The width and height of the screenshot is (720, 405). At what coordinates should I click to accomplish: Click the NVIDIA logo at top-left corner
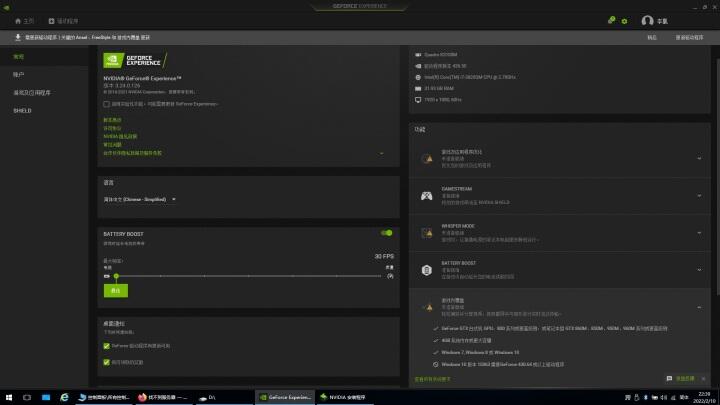pos(6,7)
